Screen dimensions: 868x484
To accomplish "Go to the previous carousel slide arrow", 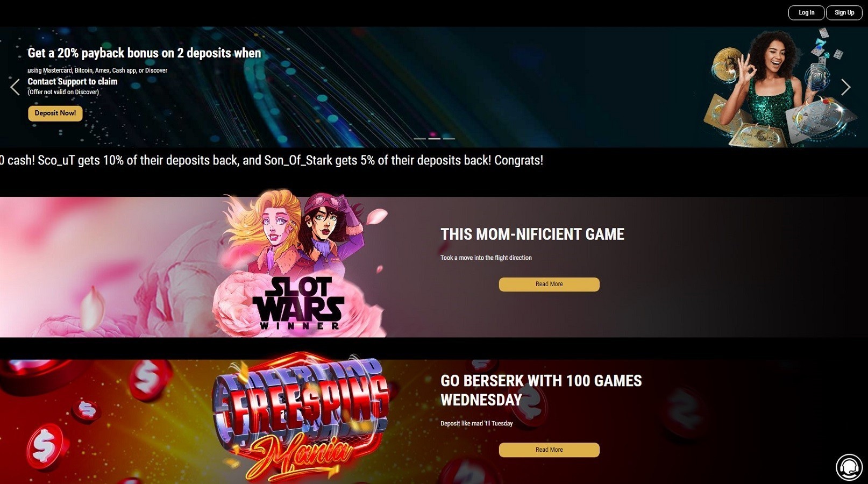I will (15, 87).
